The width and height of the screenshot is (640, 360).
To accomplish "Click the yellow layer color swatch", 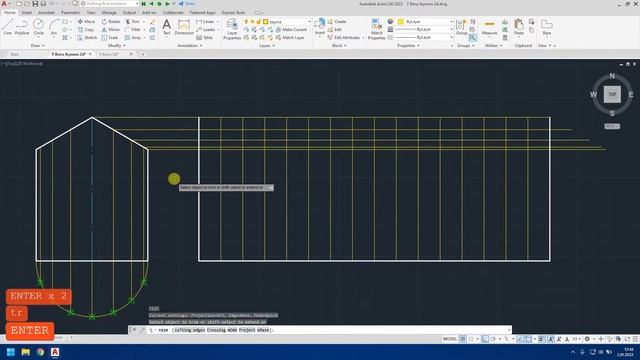I will click(x=266, y=22).
